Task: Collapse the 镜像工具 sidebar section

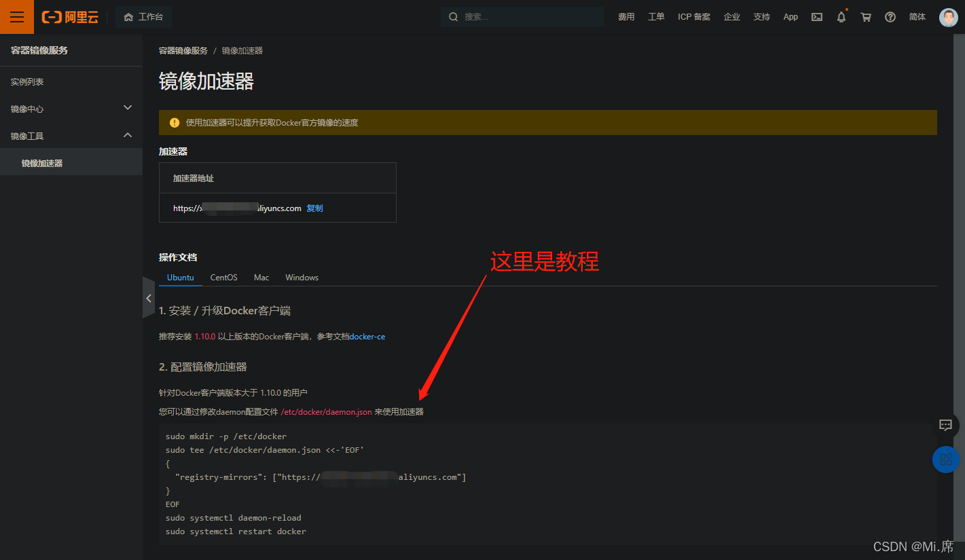Action: [x=71, y=136]
